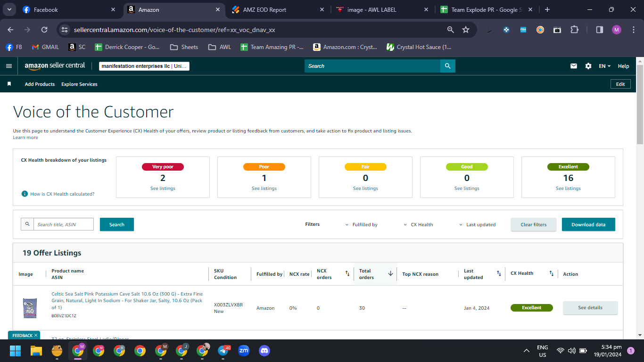
Task: Reload the current page
Action: [x=44, y=30]
